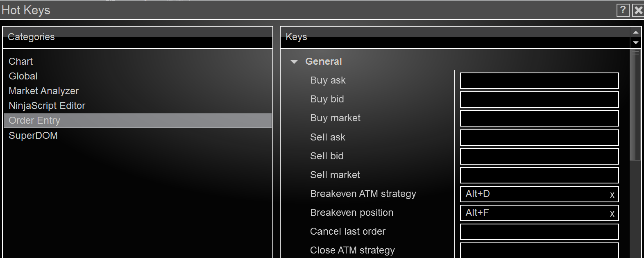Click the Keys list vertical scrollbar
Screen dimensions: 644x258
tap(635, 106)
